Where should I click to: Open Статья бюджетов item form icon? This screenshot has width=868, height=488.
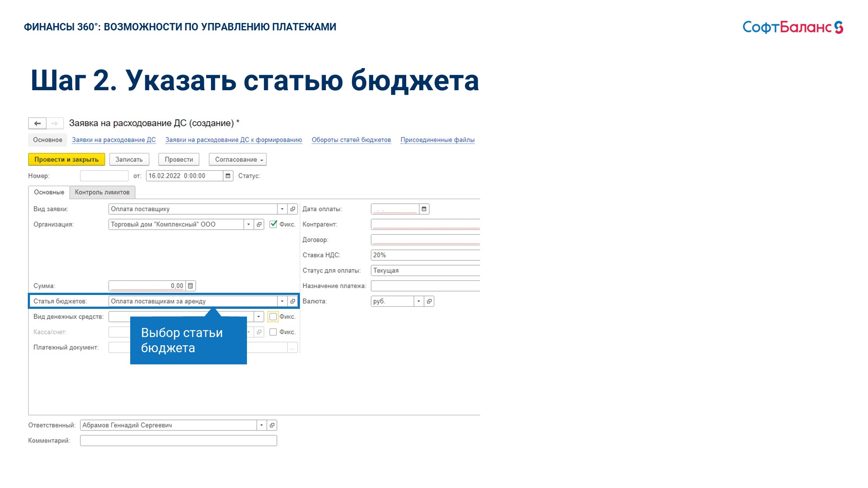click(293, 301)
